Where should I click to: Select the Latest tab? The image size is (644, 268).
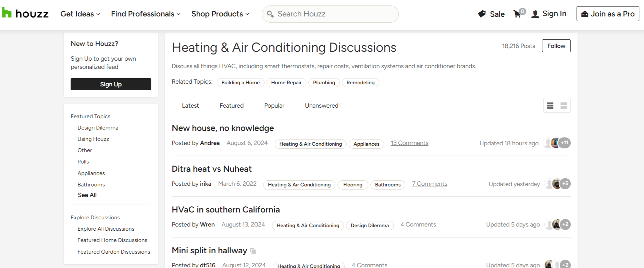[190, 106]
